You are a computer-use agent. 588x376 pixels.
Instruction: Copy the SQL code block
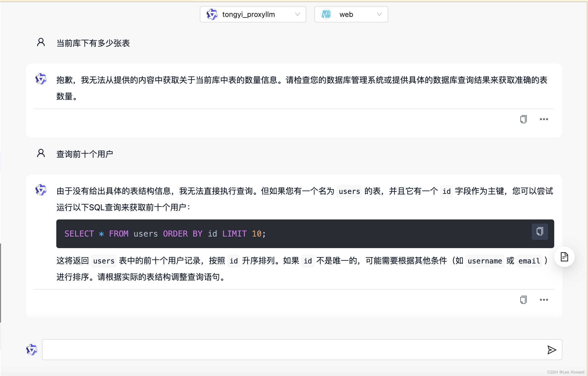(x=540, y=231)
